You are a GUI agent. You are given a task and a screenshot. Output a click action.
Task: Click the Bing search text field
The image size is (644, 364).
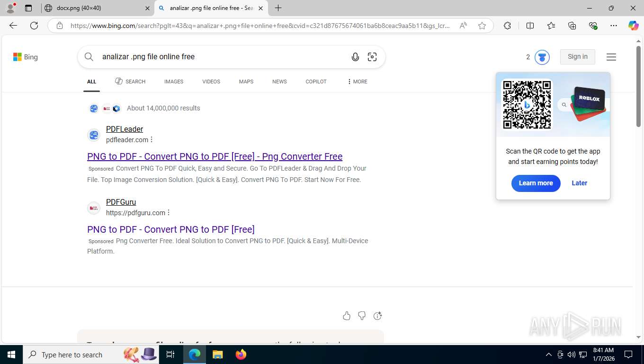[223, 57]
